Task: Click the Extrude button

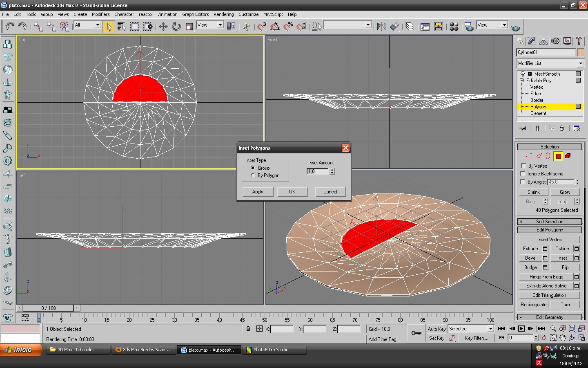Action: [x=530, y=249]
